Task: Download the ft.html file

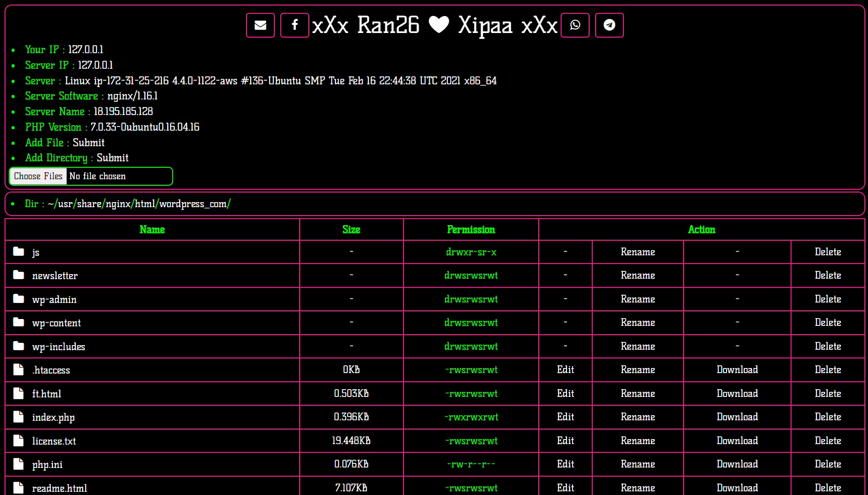Action: (737, 393)
